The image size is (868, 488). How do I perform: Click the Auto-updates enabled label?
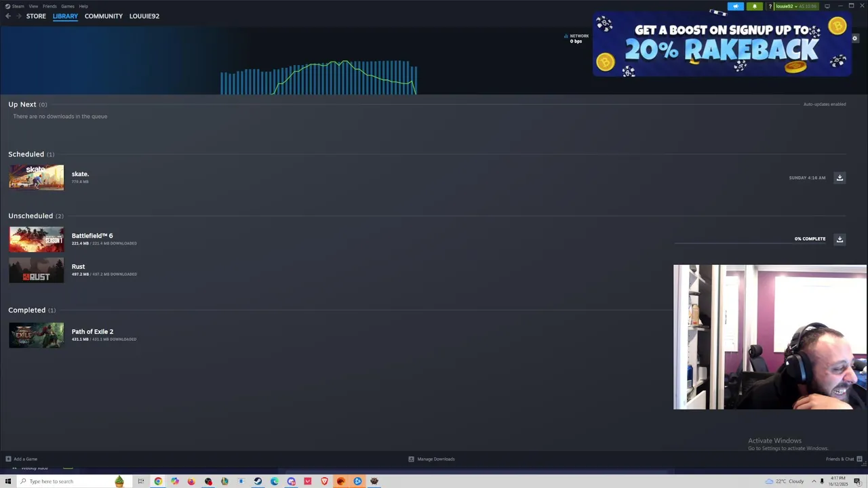(825, 104)
